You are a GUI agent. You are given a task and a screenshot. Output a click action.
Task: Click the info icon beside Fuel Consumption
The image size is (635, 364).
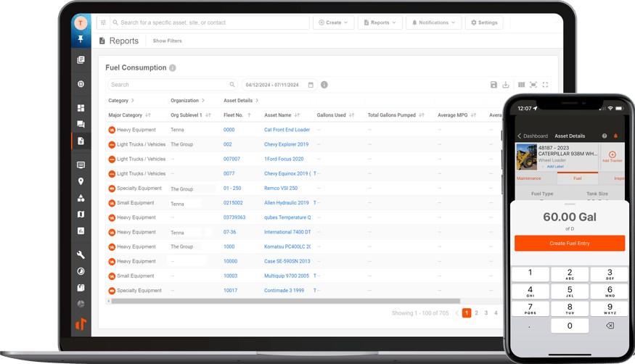point(173,68)
